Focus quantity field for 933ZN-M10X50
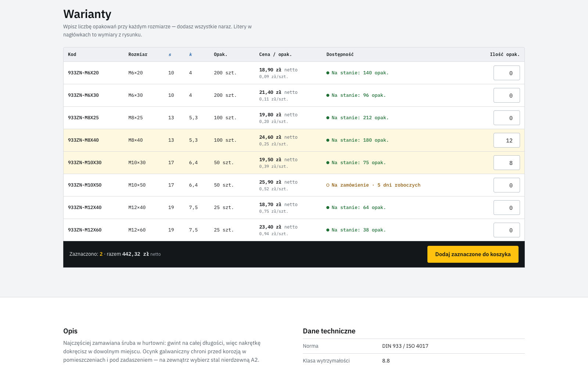 (x=506, y=185)
